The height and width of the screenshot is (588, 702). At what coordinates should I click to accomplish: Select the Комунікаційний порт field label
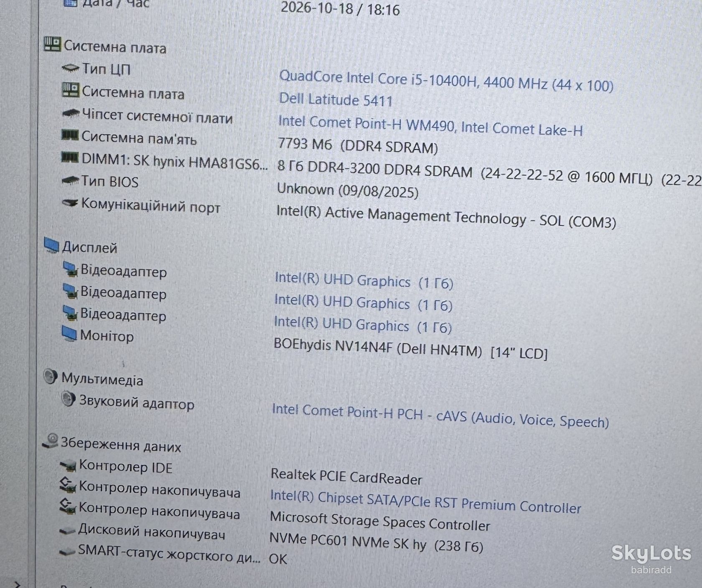click(x=150, y=205)
